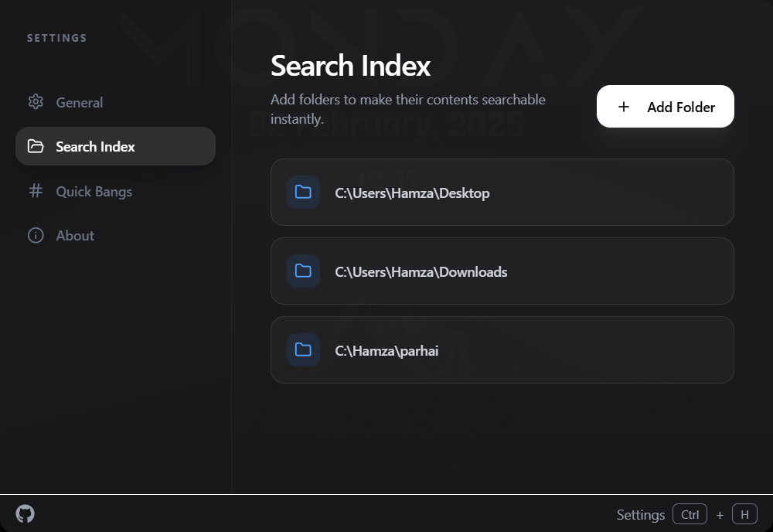Viewport: 773px width, 532px height.
Task: Click the folder icon for the Desktop path
Action: (x=303, y=193)
